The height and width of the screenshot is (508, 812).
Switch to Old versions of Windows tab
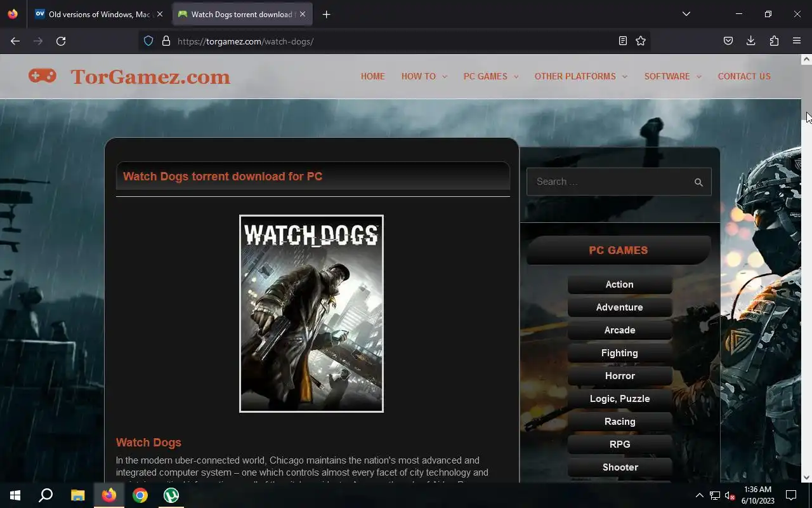click(99, 14)
